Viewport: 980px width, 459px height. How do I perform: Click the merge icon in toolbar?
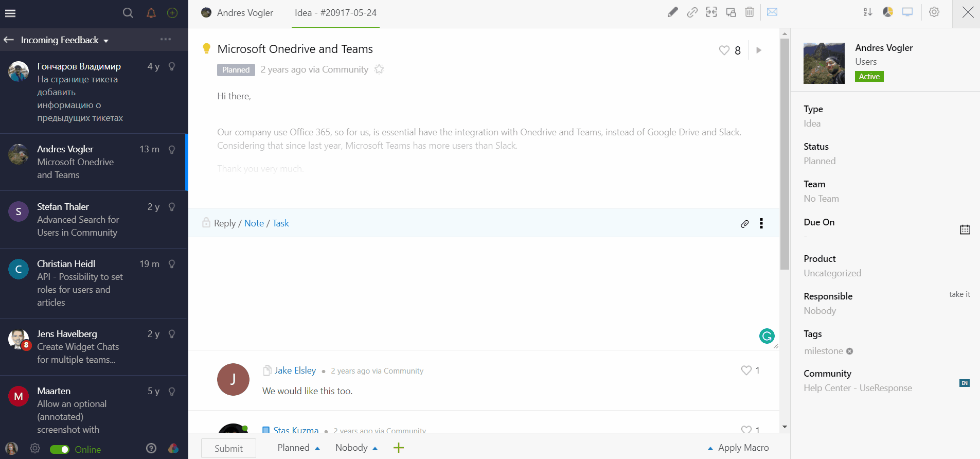[711, 12]
